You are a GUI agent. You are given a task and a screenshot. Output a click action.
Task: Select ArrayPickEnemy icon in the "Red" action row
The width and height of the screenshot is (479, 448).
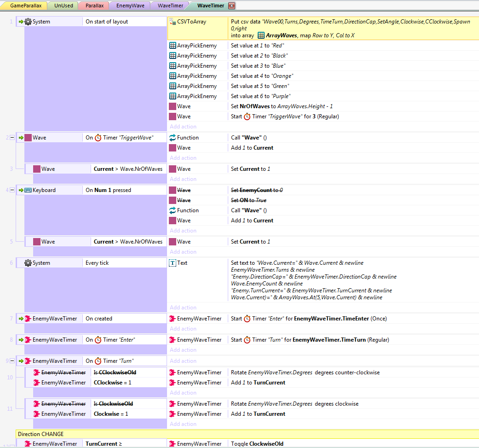tap(173, 46)
